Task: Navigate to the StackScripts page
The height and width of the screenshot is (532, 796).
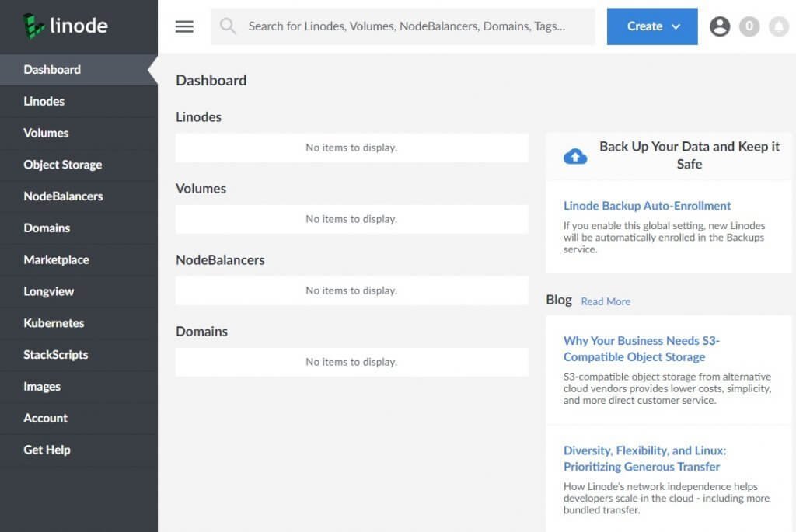Action: coord(56,355)
